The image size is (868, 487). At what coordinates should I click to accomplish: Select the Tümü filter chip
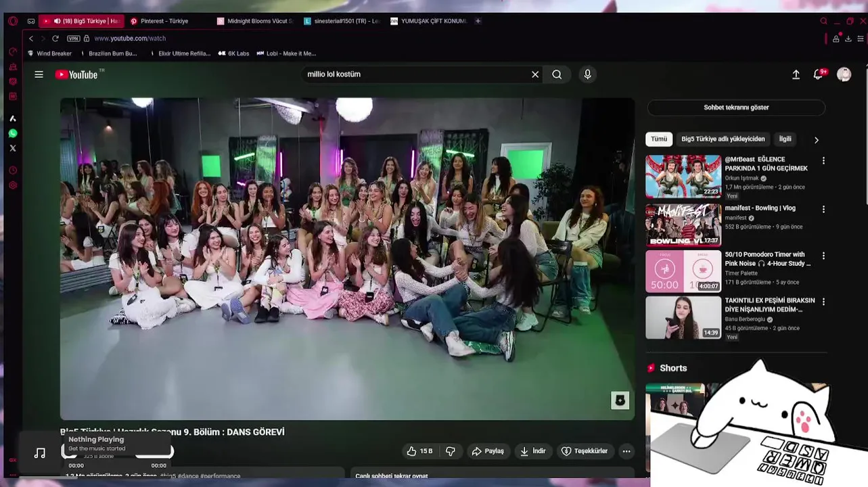pos(659,139)
